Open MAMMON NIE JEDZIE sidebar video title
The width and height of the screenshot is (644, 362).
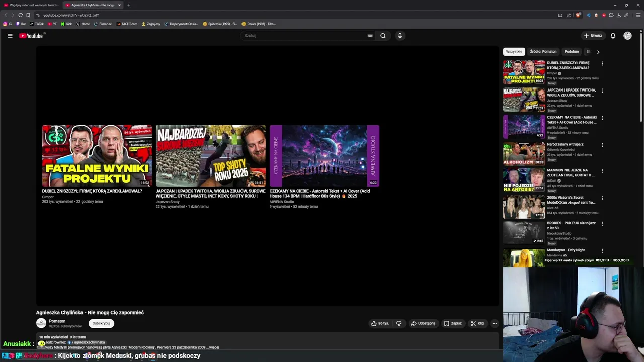point(571,173)
